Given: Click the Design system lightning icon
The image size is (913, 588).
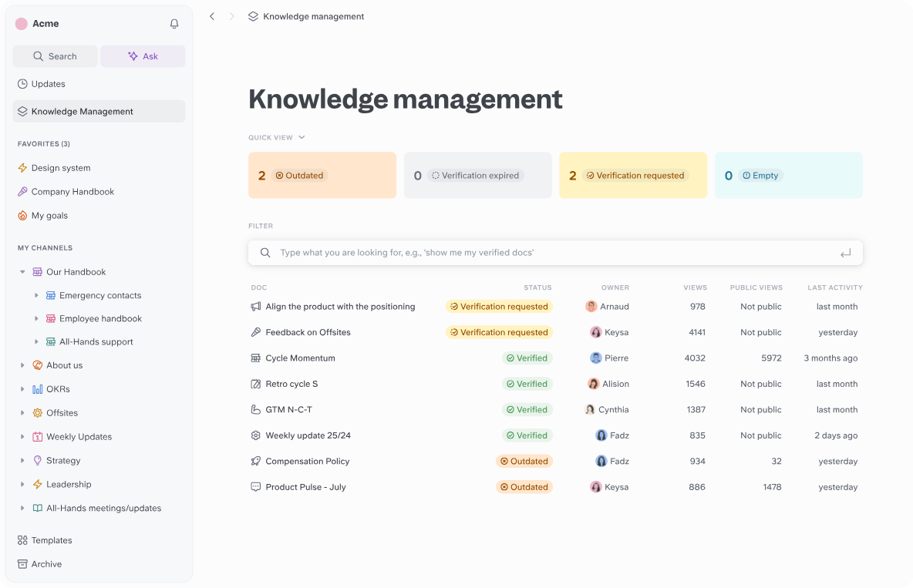Looking at the screenshot, I should click(22, 168).
